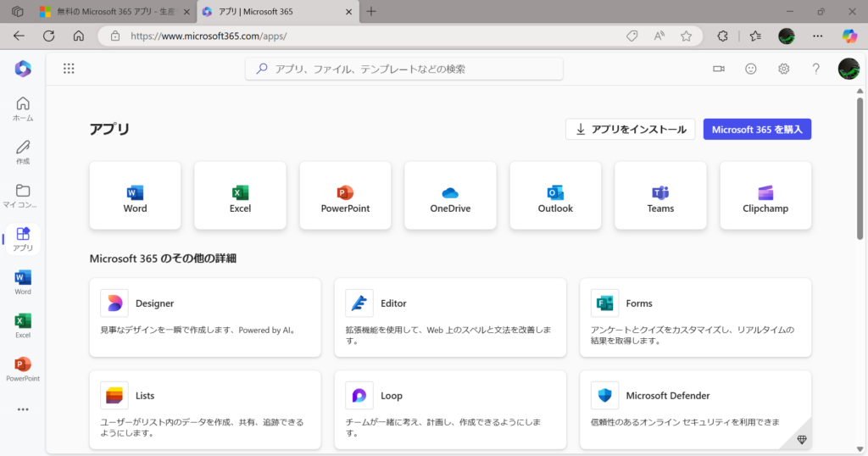This screenshot has width=868, height=456.
Task: Open the Forms card
Action: coord(695,318)
